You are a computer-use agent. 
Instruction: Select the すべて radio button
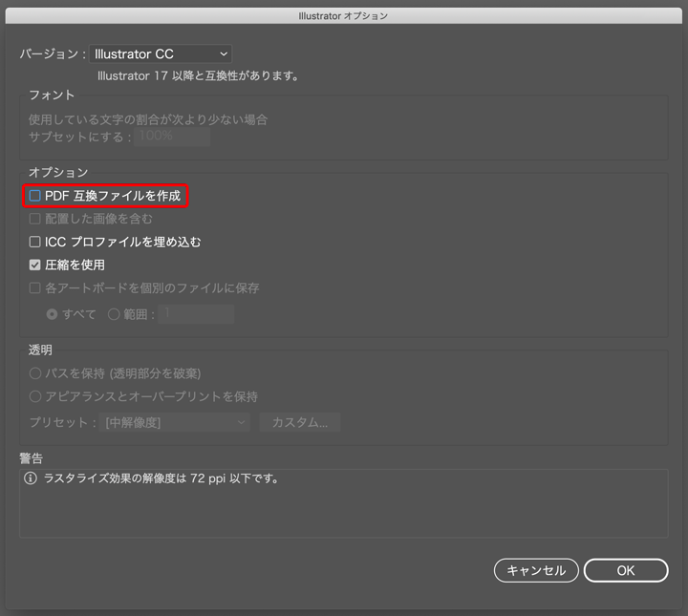[52, 314]
